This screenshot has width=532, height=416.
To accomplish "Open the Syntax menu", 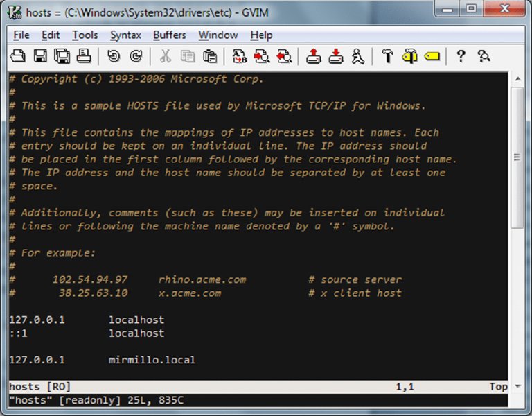I will tap(125, 35).
